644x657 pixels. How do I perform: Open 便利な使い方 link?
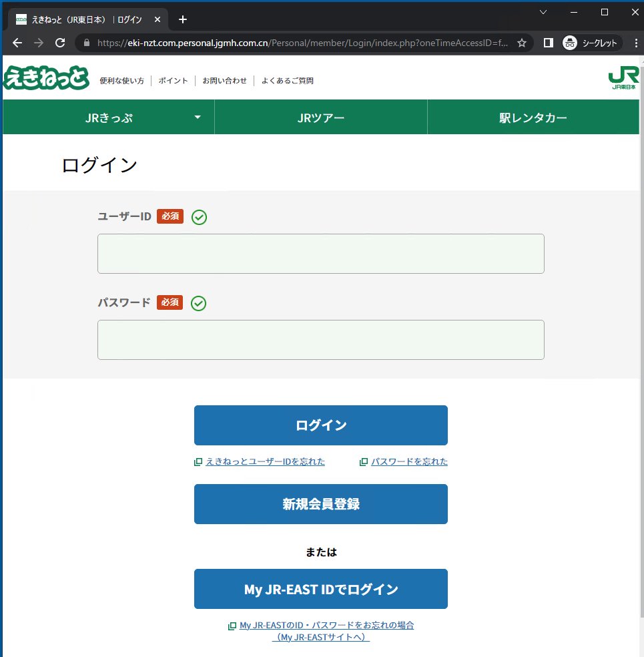click(122, 80)
